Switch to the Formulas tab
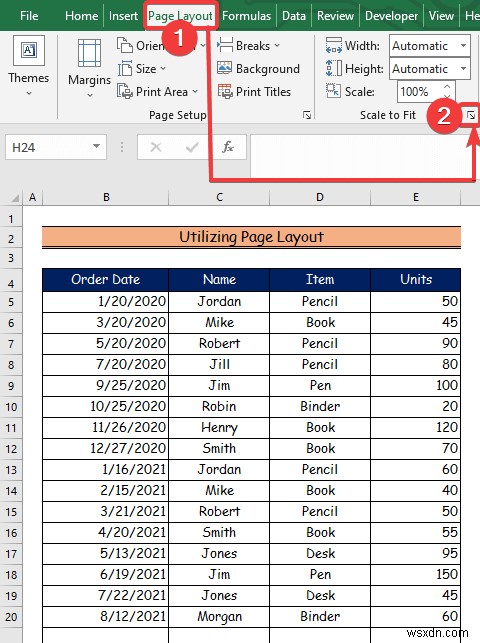Image resolution: width=480 pixels, height=643 pixels. pos(246,16)
